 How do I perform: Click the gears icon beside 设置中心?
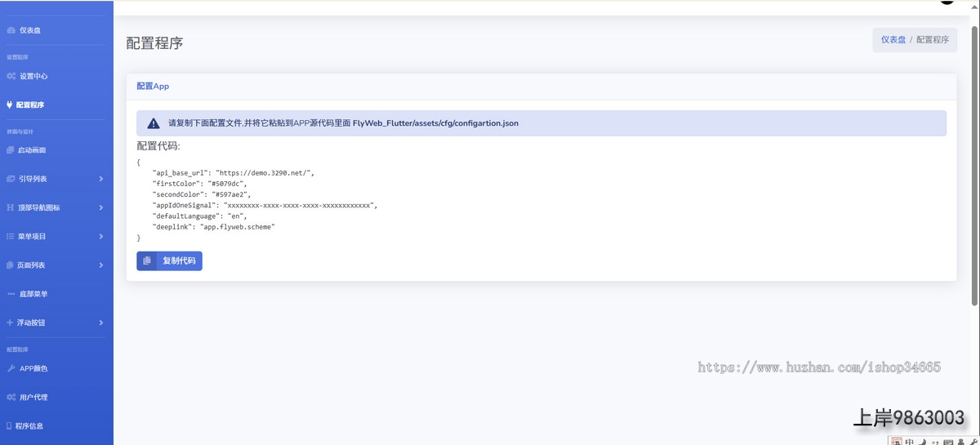coord(11,76)
